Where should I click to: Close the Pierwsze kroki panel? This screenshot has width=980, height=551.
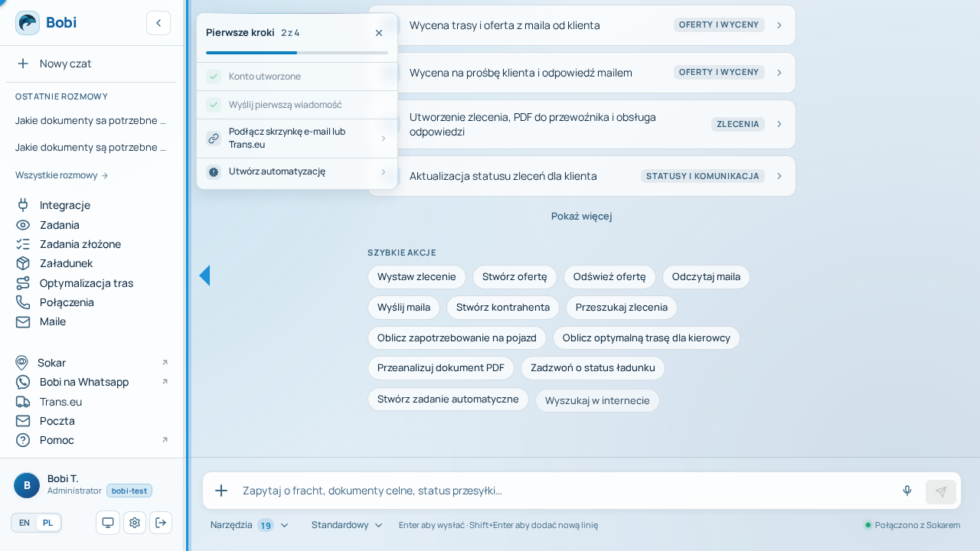tap(379, 33)
